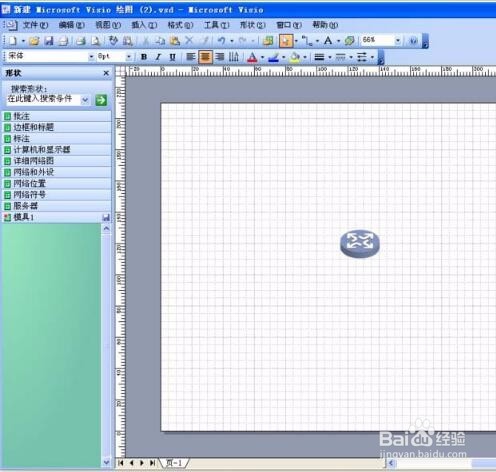Click the Line Weight icon
Viewport: 496px width, 472px height.
[319, 57]
